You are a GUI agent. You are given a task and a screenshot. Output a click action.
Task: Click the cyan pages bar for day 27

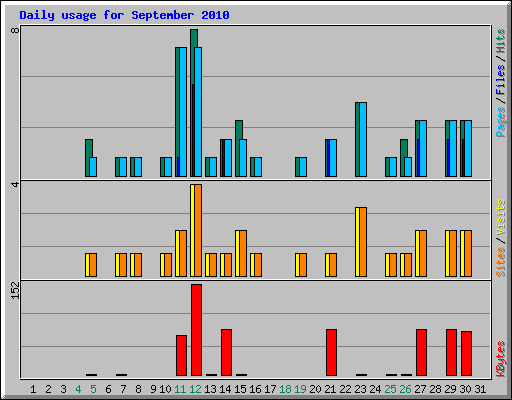click(x=423, y=149)
